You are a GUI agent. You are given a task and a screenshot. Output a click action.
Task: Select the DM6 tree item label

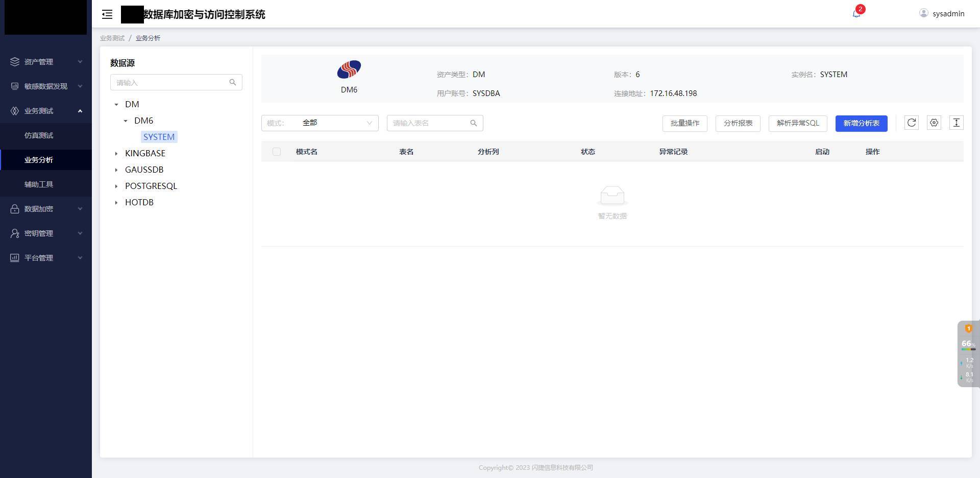tap(143, 121)
